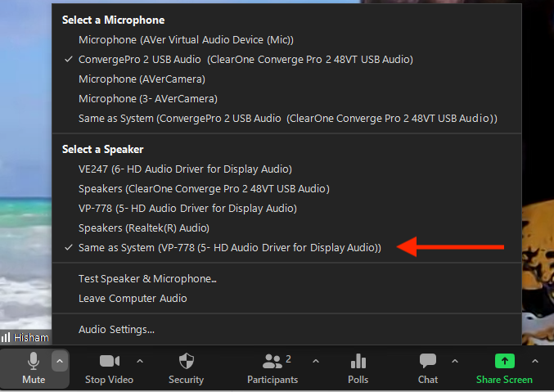This screenshot has width=554, height=392.
Task: Open Test Speaker & Microphone
Action: [x=286, y=279]
